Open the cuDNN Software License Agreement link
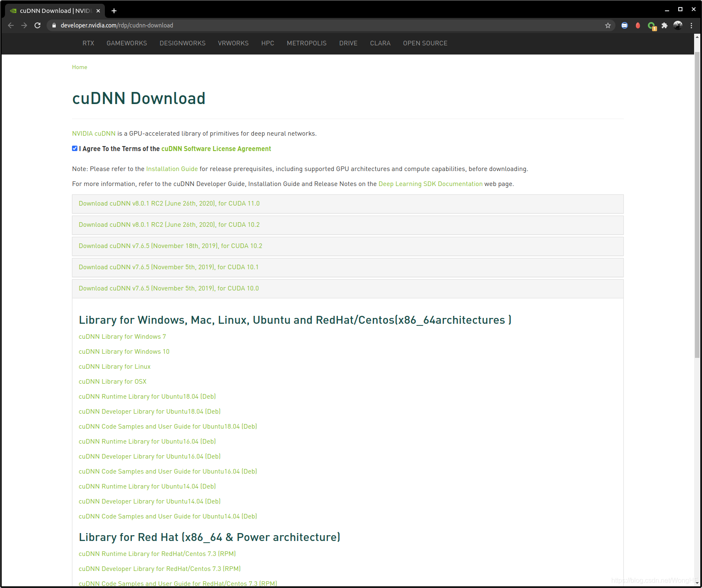Viewport: 702px width, 588px height. [x=216, y=149]
